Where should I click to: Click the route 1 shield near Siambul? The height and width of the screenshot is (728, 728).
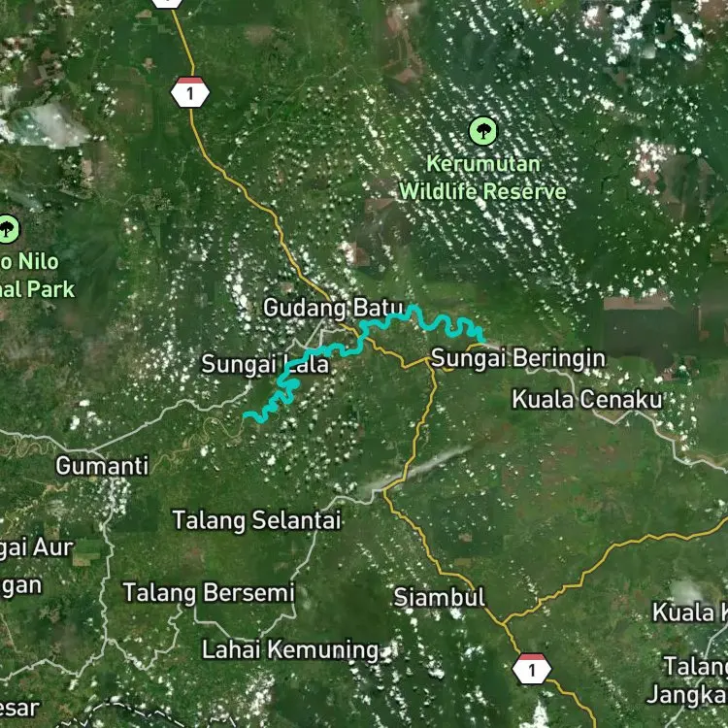(x=532, y=669)
